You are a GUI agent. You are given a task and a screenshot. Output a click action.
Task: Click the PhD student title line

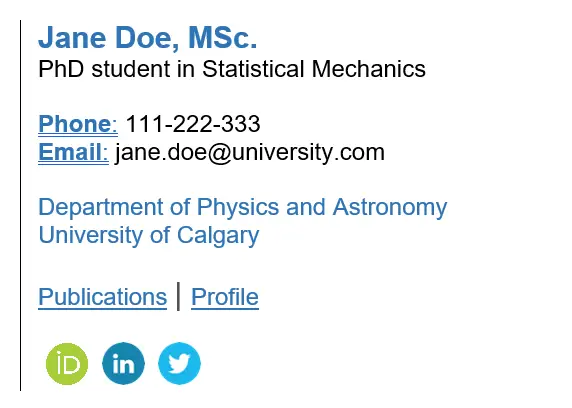tap(232, 69)
